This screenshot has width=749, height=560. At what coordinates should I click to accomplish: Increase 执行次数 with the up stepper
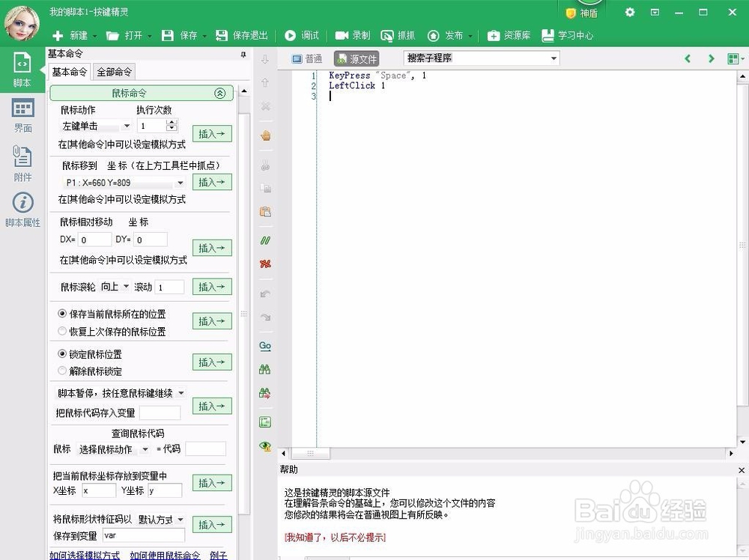pyautogui.click(x=172, y=122)
